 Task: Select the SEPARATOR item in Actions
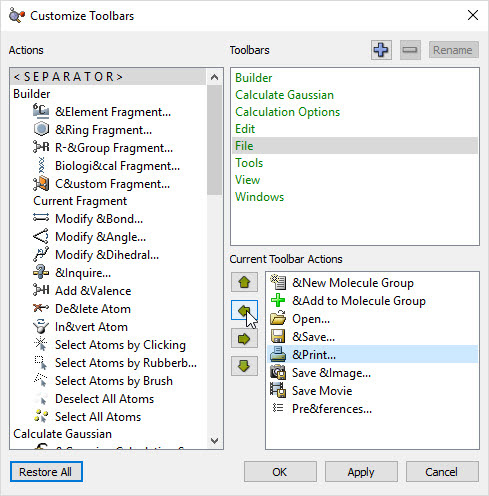pyautogui.click(x=108, y=77)
